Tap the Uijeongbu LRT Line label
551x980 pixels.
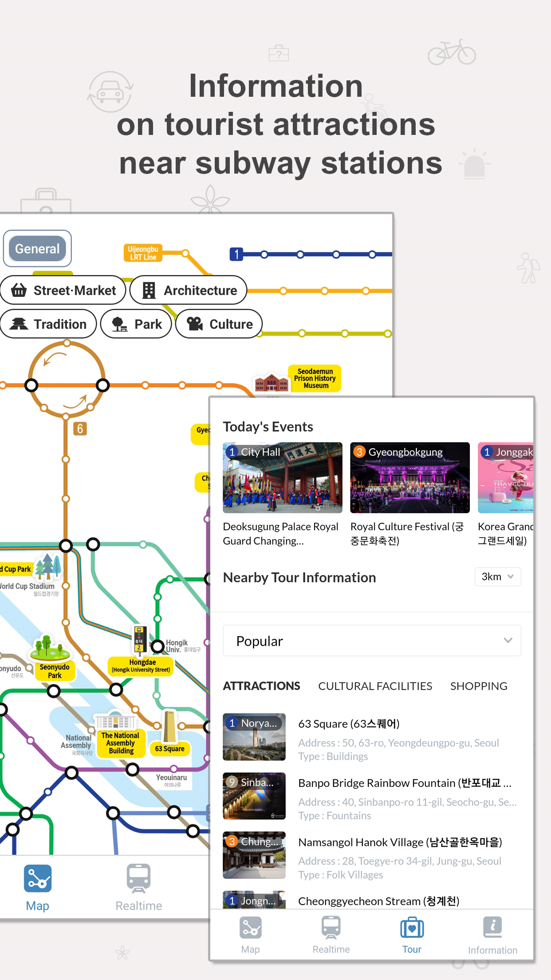click(x=143, y=253)
